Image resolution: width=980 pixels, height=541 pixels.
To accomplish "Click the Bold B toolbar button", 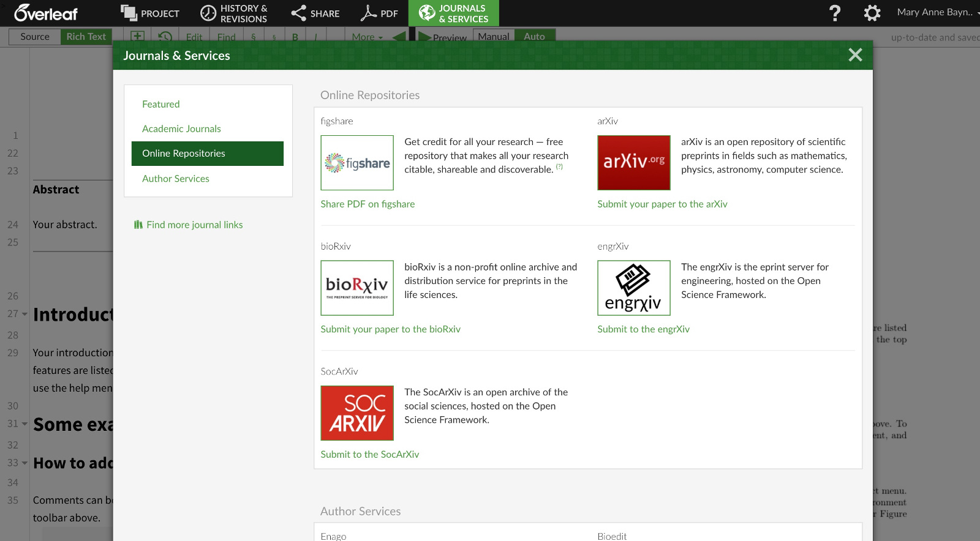I will (x=295, y=37).
